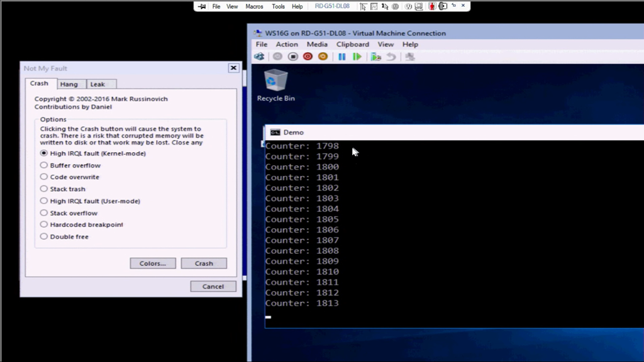Select High IRQL fault (Kernel-mode) option
The width and height of the screenshot is (644, 362).
(44, 153)
